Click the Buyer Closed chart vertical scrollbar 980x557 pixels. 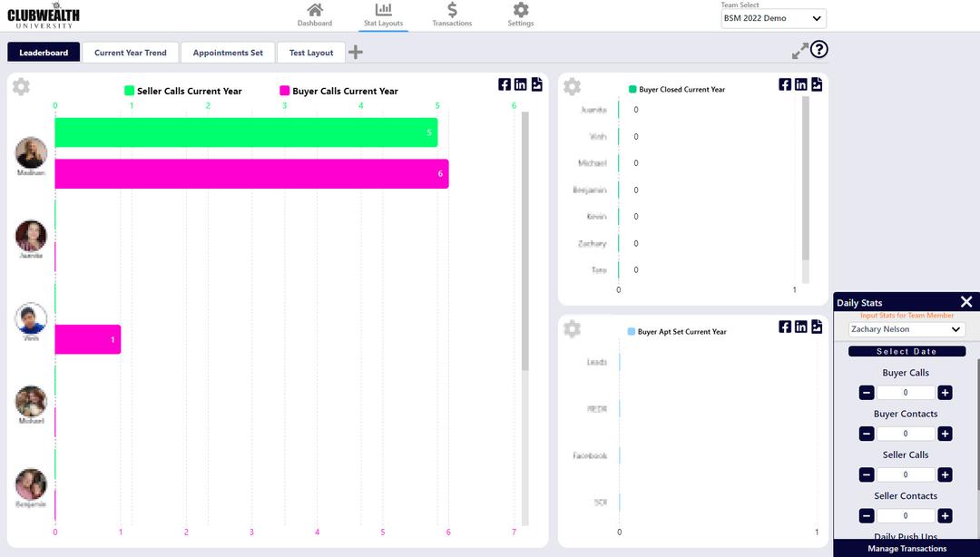coord(806,178)
